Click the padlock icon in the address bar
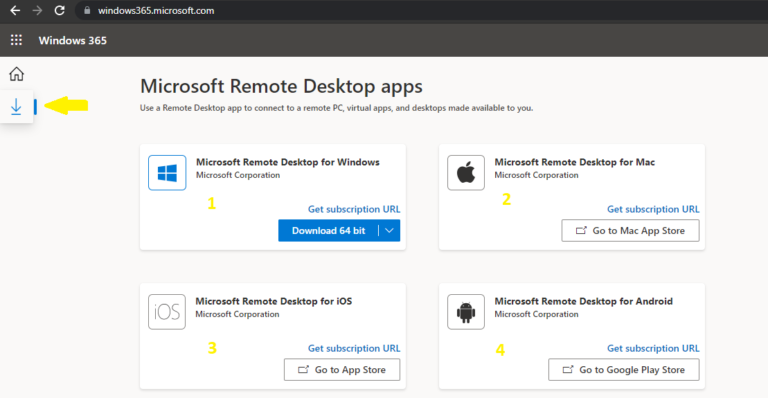 pos(87,10)
